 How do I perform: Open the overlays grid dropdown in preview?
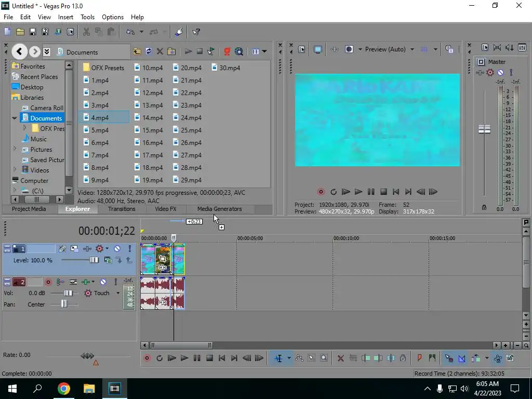click(435, 49)
